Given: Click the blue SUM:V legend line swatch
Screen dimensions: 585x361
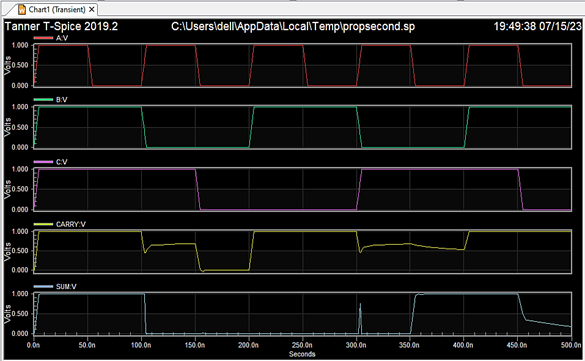Looking at the screenshot, I should (x=43, y=286).
